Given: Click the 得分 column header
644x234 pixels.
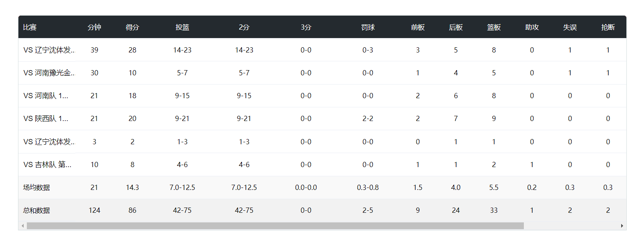Looking at the screenshot, I should 132,27.
